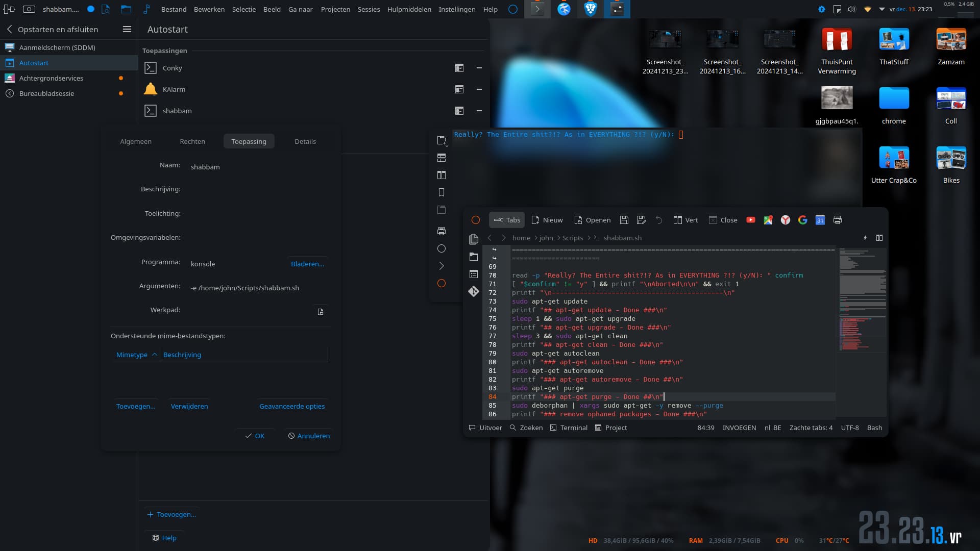Click the Werkpad folder browse icon
The image size is (980, 551).
[321, 312]
